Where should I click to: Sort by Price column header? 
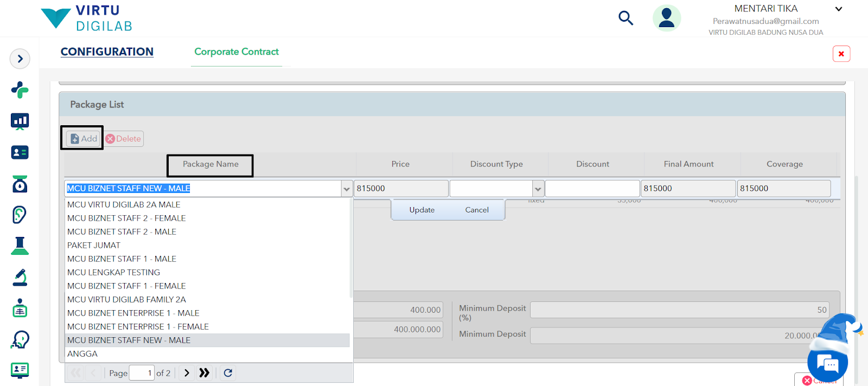pos(400,164)
